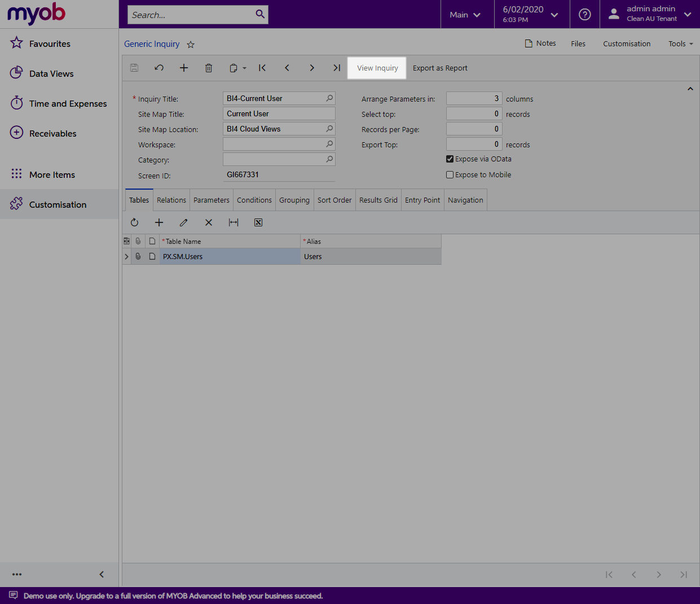Click the Undo cancel arrow icon

(159, 68)
